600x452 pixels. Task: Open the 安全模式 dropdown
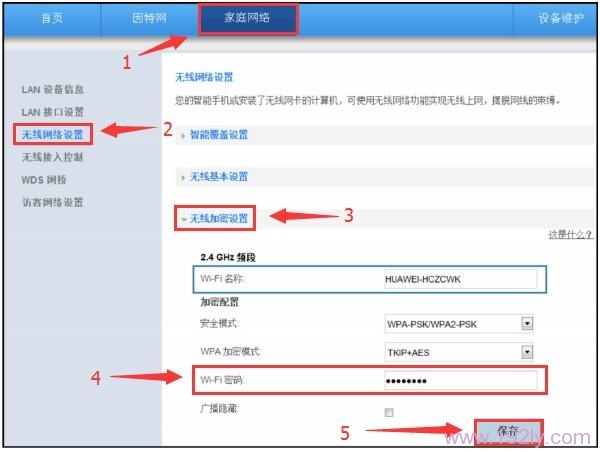(459, 324)
